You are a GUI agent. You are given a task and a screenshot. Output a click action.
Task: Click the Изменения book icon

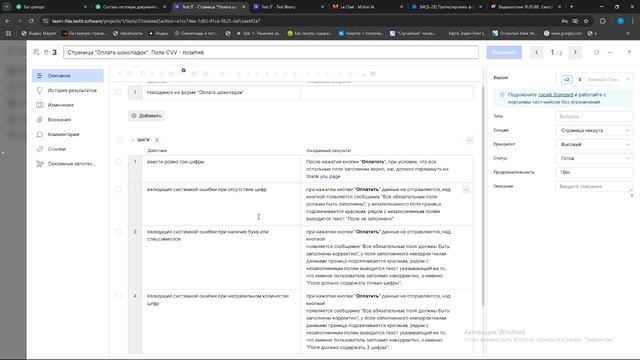pos(40,105)
